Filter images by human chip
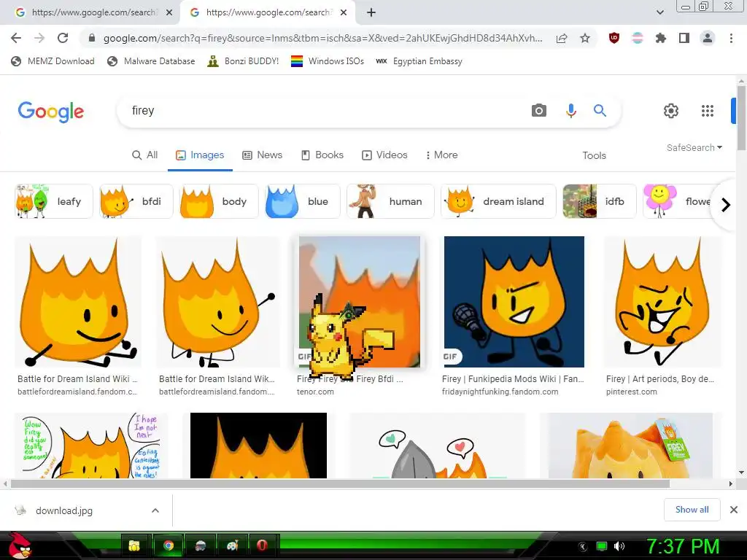Viewport: 747px width, 560px height. pyautogui.click(x=391, y=201)
